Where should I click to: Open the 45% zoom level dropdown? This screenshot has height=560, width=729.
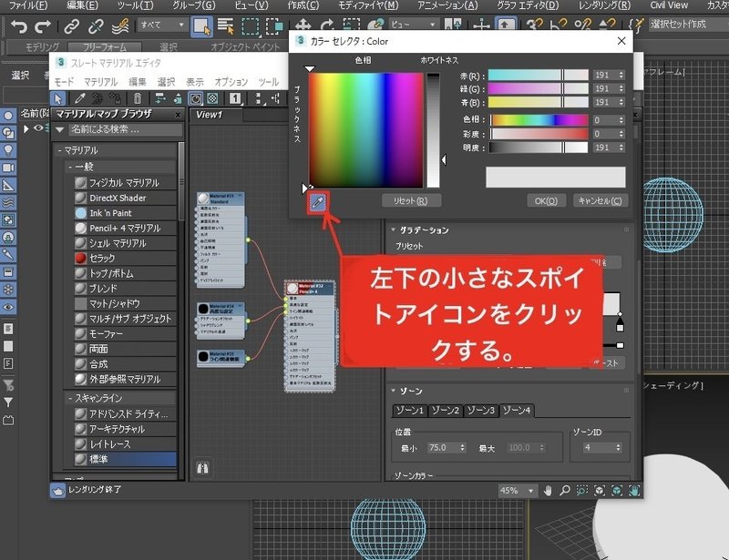pos(516,491)
